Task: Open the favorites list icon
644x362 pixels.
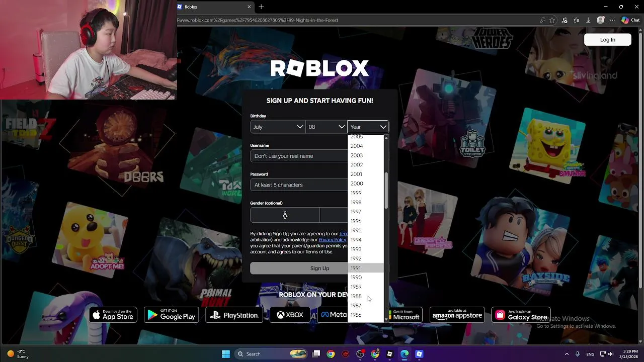Action: coord(577,20)
